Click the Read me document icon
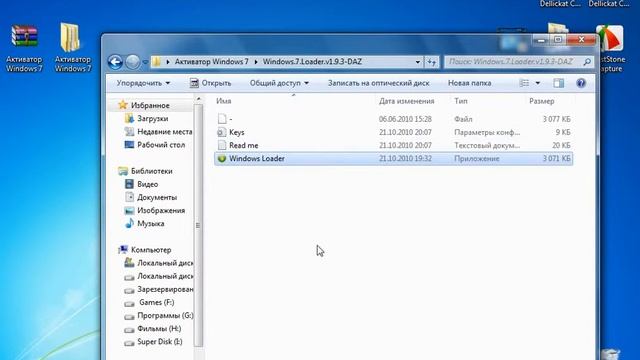 (222, 145)
